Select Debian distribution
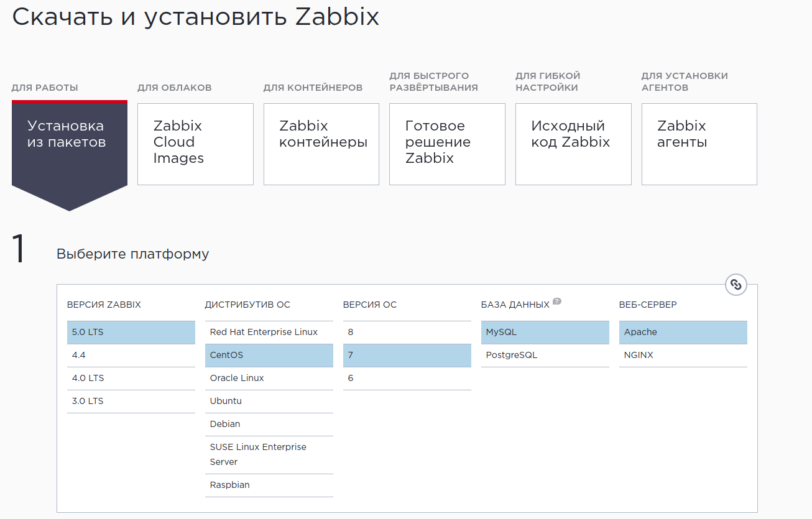 pos(269,425)
